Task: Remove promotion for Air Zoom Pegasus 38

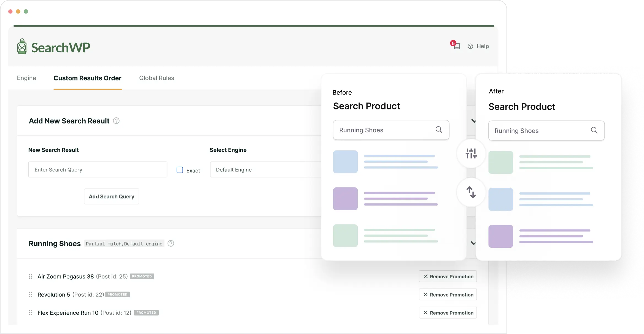Action: pos(448,276)
